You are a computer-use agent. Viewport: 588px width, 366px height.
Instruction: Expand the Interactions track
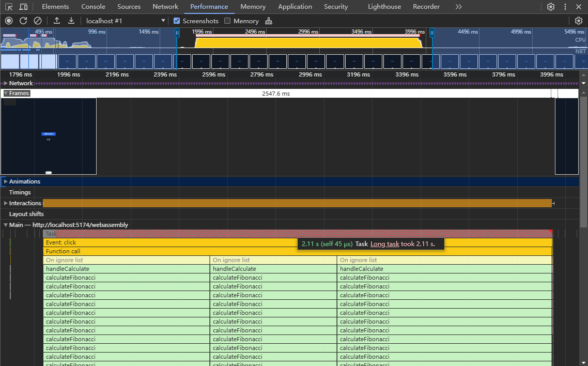pos(6,203)
